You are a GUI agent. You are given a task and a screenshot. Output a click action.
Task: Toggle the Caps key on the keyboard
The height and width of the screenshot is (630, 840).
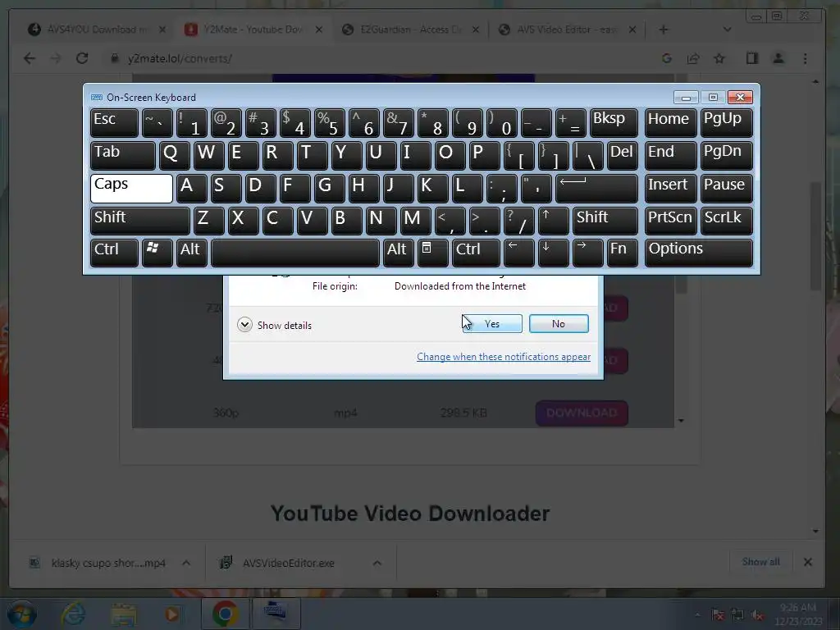click(x=131, y=188)
